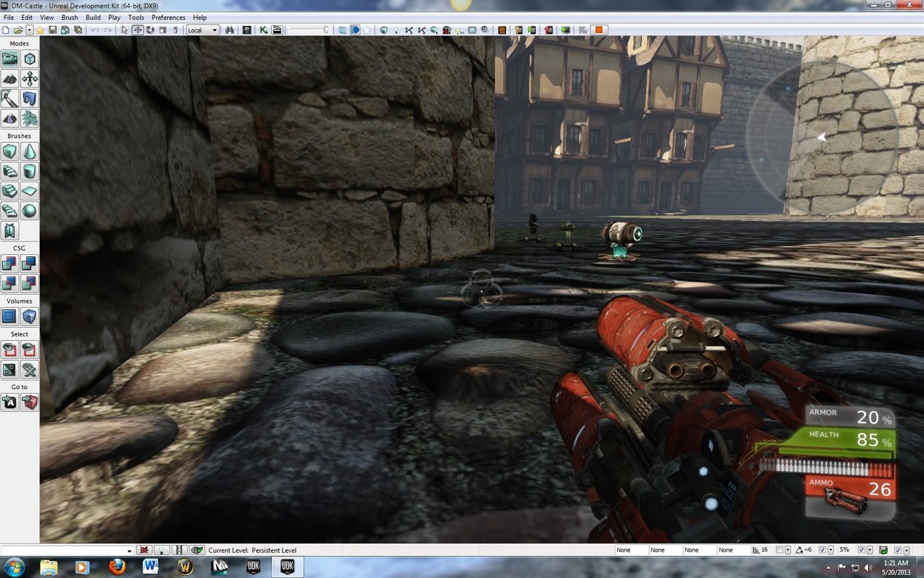Expand the recent files arrow beside Open

coord(29,30)
